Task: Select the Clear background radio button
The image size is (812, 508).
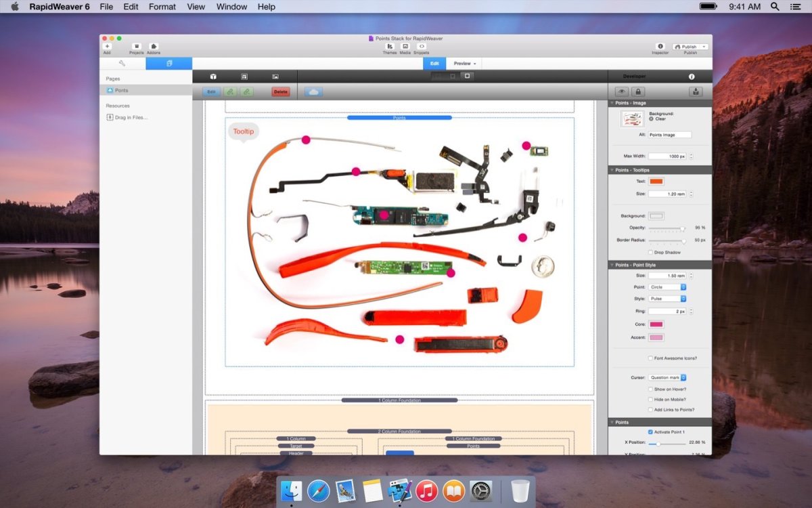Action: point(652,119)
